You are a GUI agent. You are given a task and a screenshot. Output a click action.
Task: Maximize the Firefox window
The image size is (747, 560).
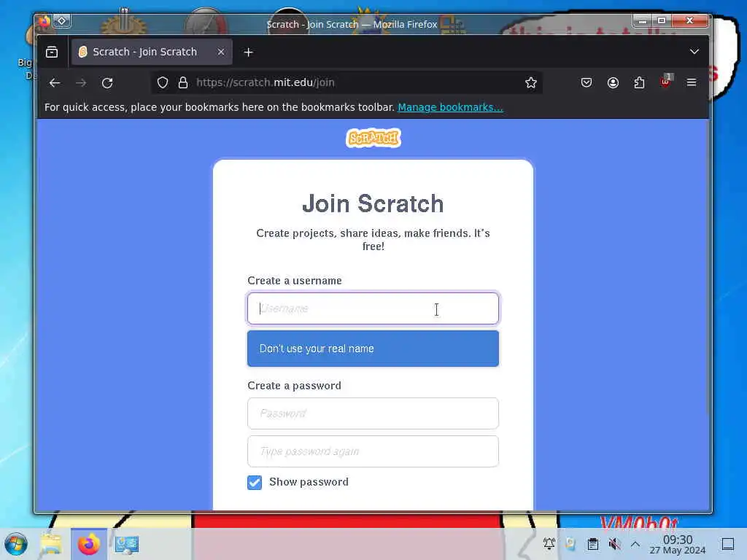point(661,20)
